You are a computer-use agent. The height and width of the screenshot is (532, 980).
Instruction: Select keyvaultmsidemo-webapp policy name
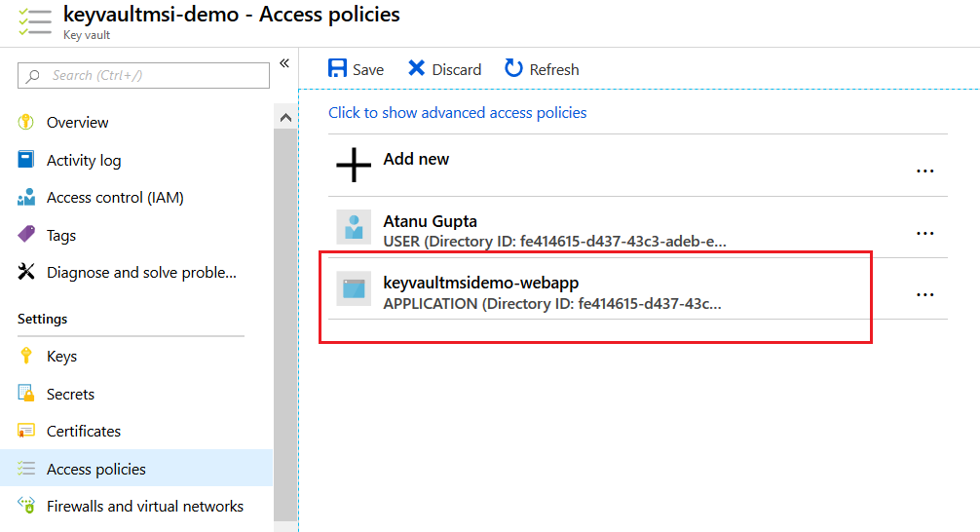(480, 283)
